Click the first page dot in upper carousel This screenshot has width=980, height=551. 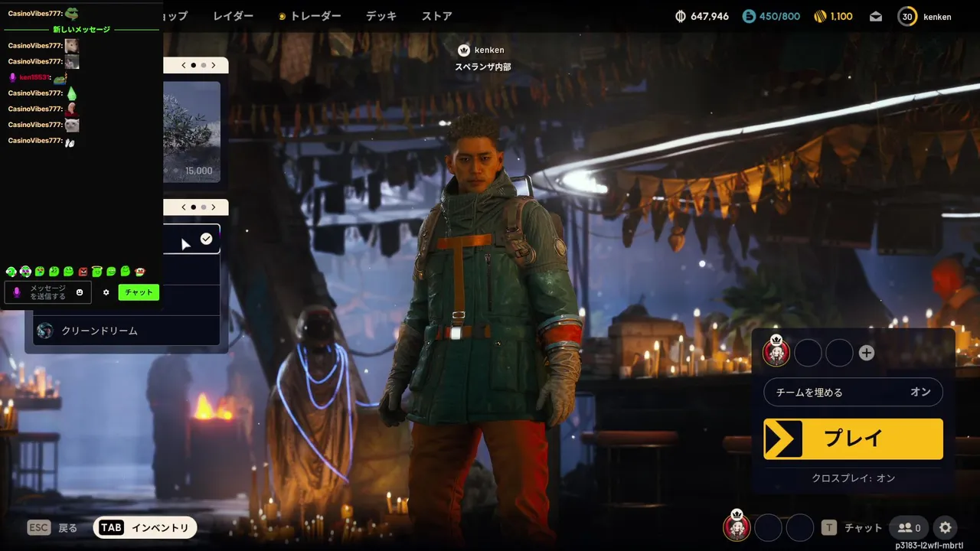(x=193, y=66)
